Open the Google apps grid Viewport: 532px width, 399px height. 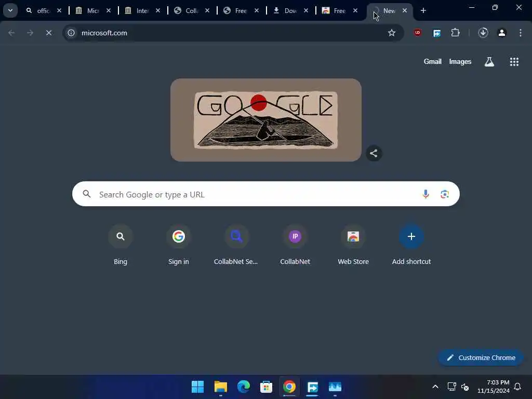click(514, 61)
